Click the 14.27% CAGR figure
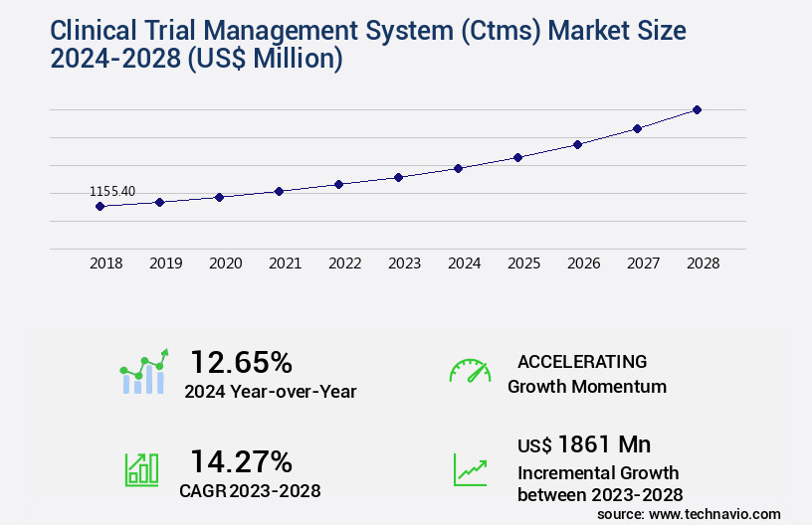 click(x=241, y=461)
